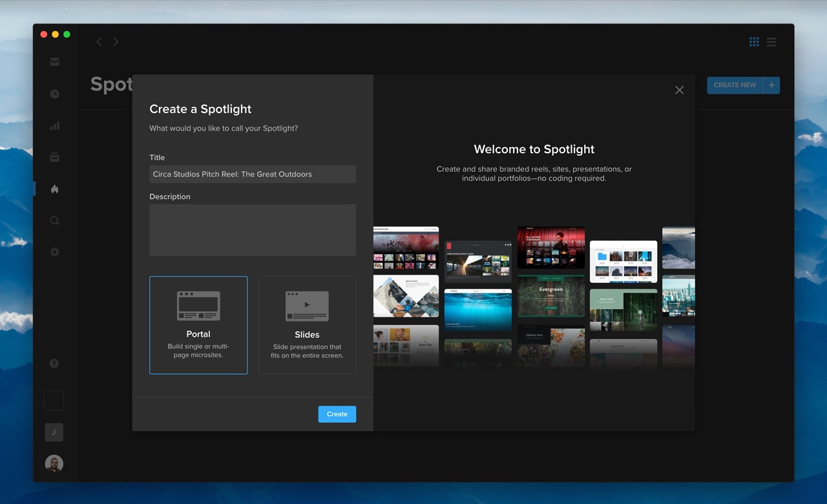Click the Create a Spotlight heading
Viewport: 827px width, 504px height.
200,109
